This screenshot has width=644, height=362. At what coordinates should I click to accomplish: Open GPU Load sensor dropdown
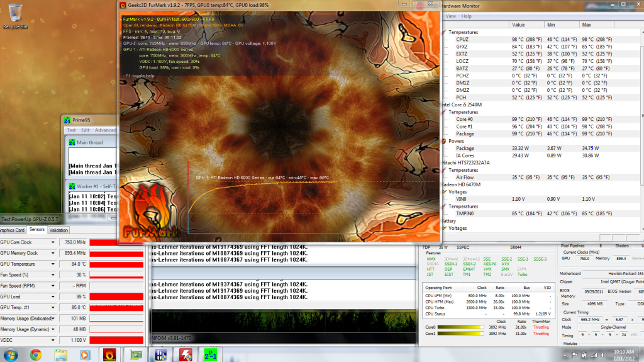pos(53,297)
